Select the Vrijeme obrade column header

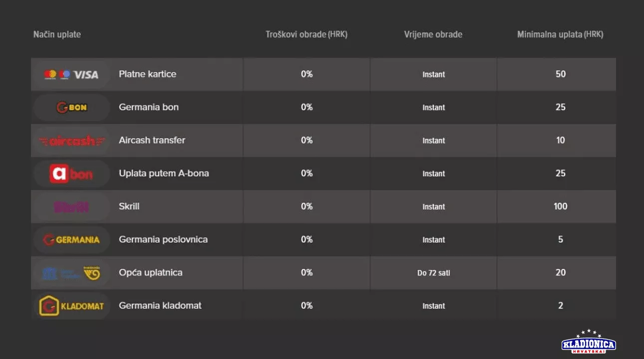pos(433,34)
